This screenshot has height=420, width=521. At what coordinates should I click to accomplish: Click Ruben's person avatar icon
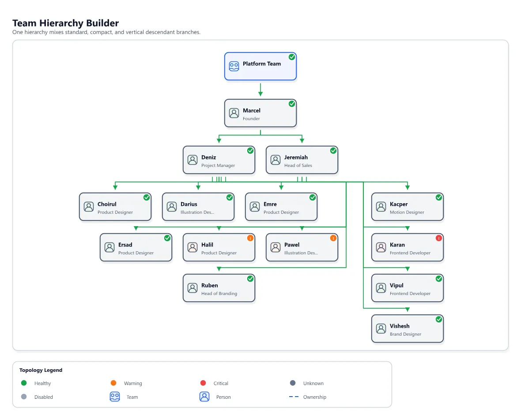[x=193, y=288]
